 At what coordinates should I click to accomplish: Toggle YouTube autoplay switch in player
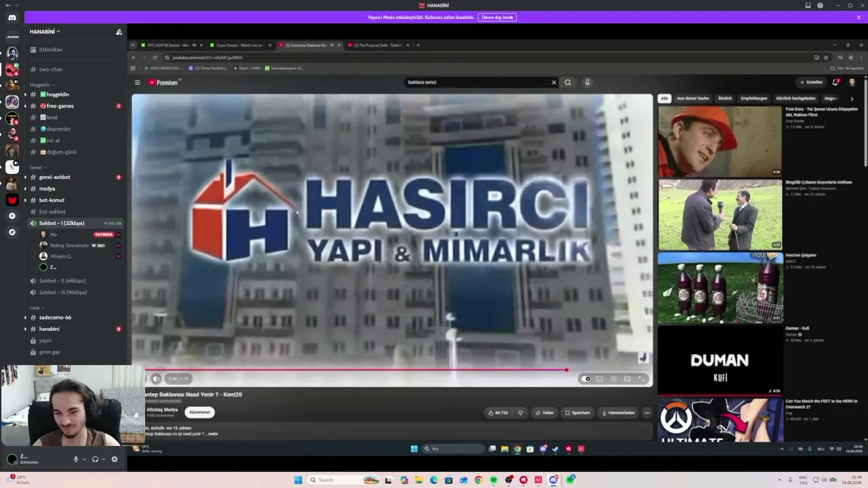tap(587, 379)
